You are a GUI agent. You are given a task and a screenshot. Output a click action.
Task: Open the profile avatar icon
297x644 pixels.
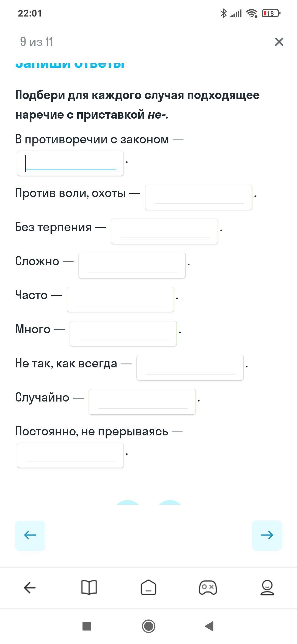[267, 588]
